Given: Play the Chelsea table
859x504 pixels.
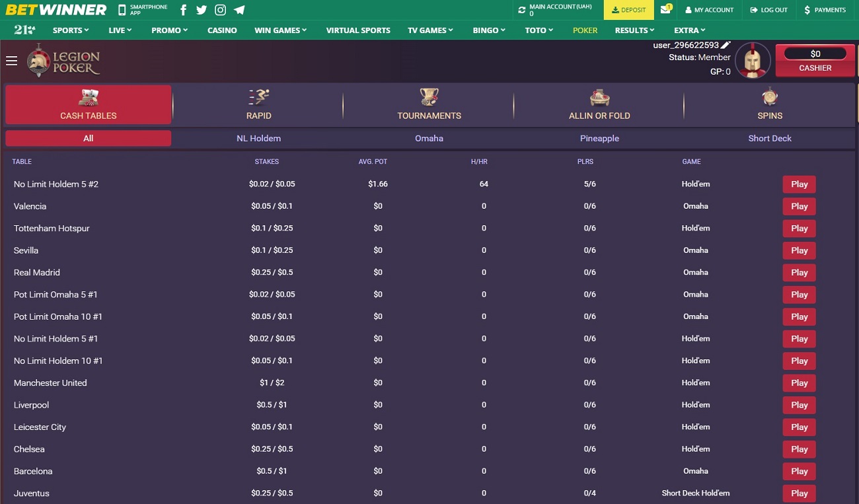Looking at the screenshot, I should (800, 449).
